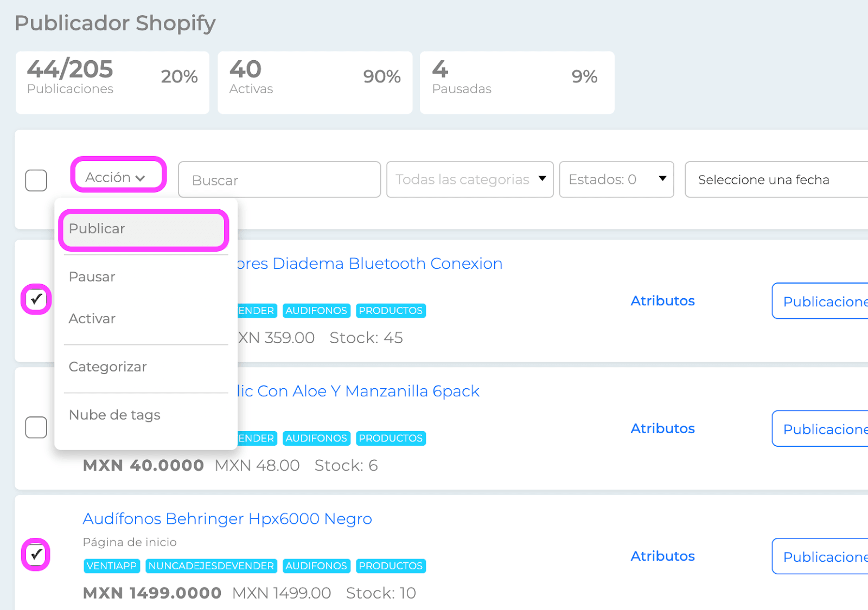
Task: Choose Publicar from the action menu
Action: pyautogui.click(x=144, y=229)
